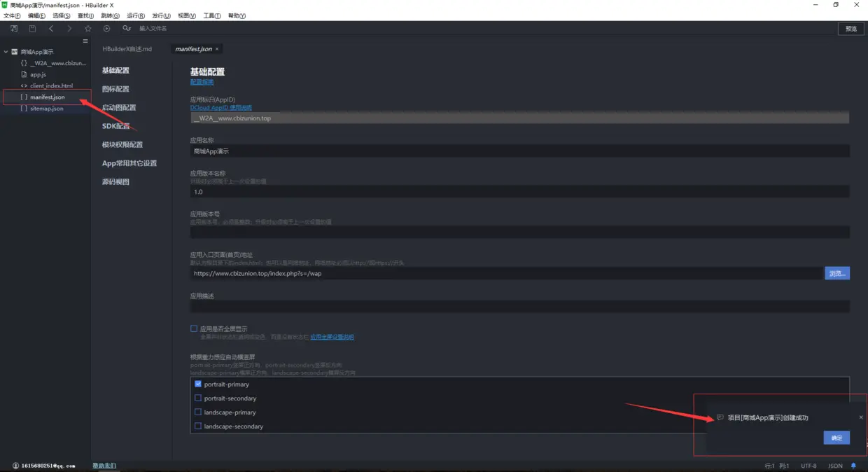Close the manifest.json tab
Screen dimensions: 868x472
click(x=217, y=49)
